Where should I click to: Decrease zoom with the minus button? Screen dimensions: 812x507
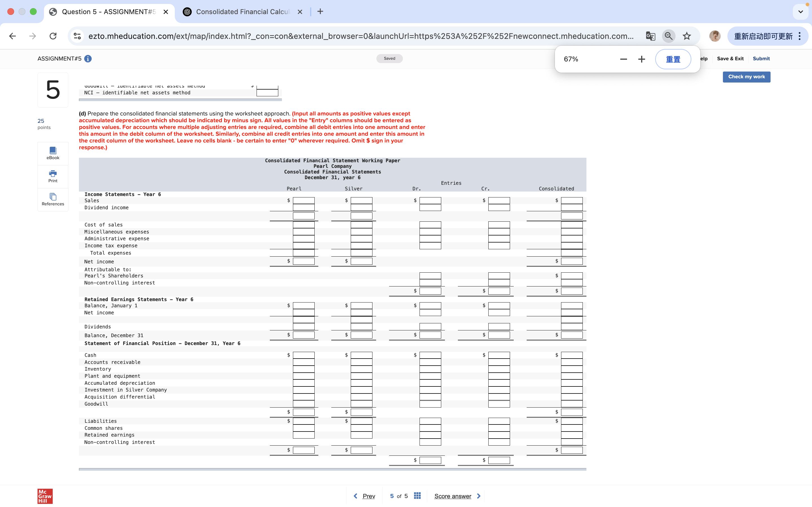point(623,59)
